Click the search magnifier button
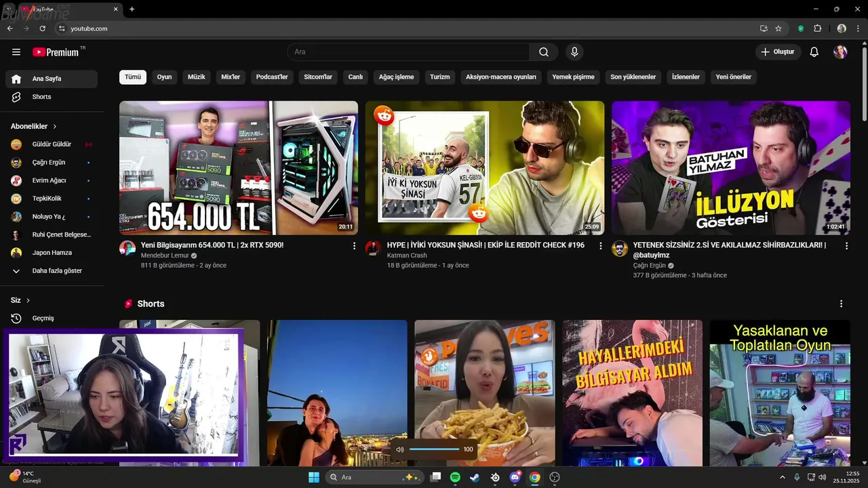 [544, 52]
